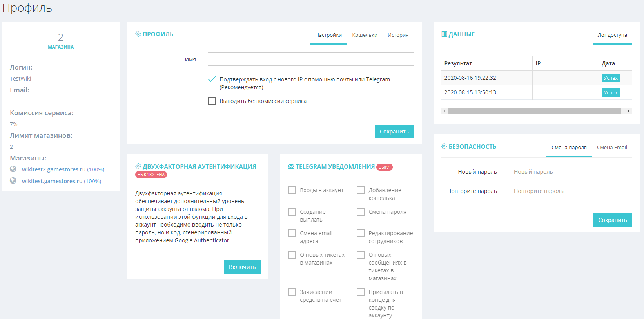The width and height of the screenshot is (644, 319).
Task: Click the gear icon beside БЕЗОПАСНОСТЬ heading
Action: (444, 146)
